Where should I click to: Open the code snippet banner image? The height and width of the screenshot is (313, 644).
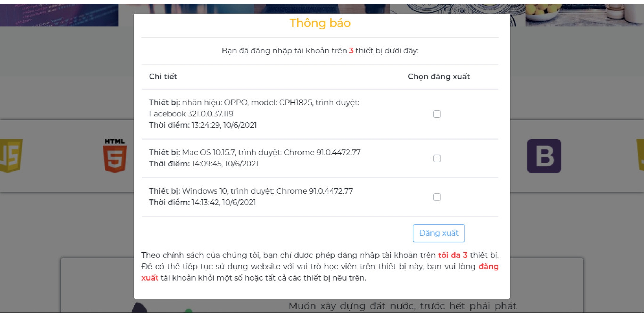pos(59,15)
